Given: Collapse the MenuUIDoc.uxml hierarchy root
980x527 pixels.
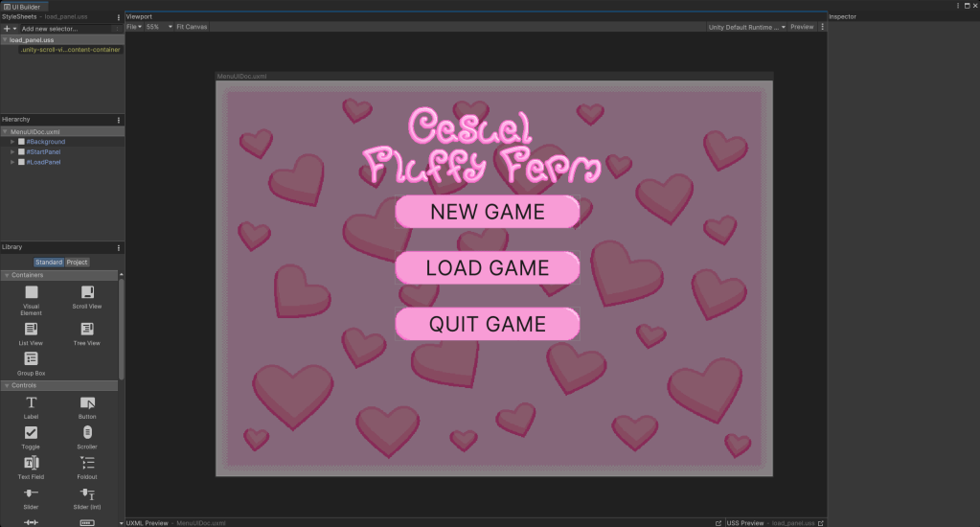Looking at the screenshot, I should [x=5, y=132].
